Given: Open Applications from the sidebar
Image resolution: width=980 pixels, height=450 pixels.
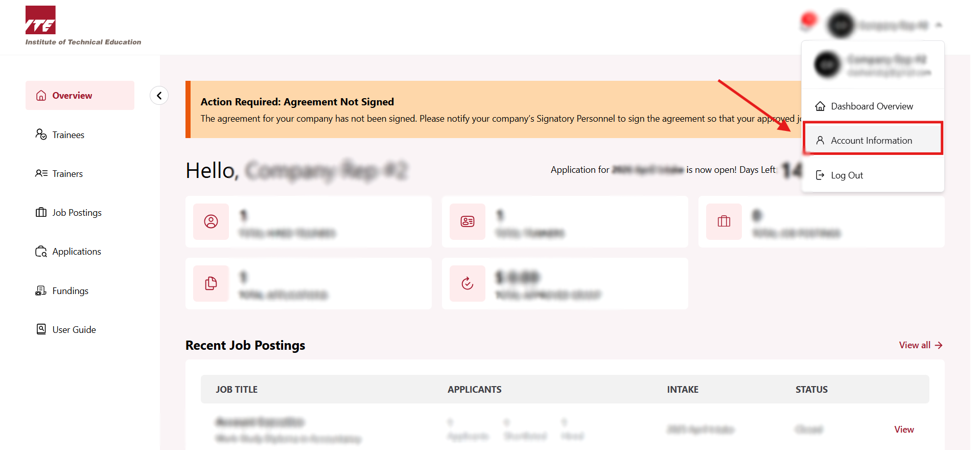Looking at the screenshot, I should [x=77, y=252].
